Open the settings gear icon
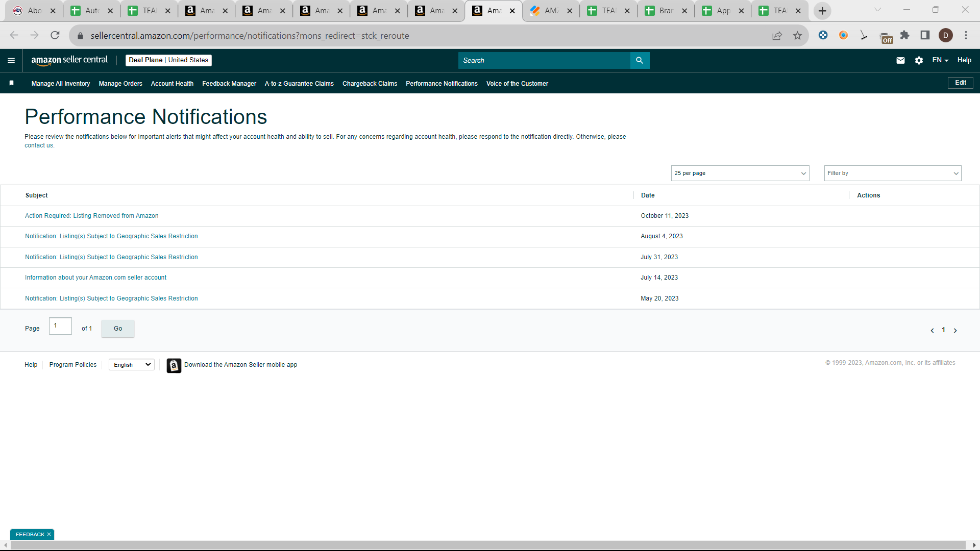 point(919,60)
